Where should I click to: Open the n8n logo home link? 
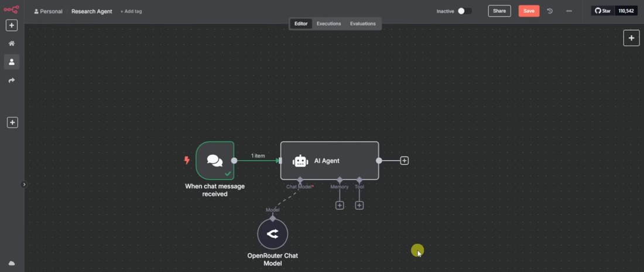click(11, 9)
